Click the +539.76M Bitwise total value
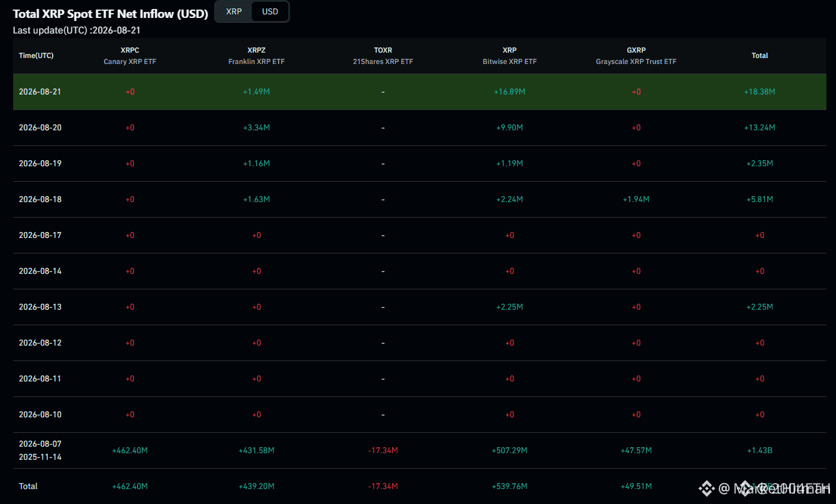This screenshot has height=504, width=836. point(509,486)
